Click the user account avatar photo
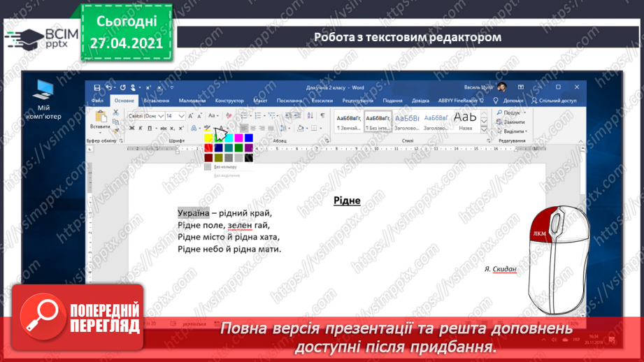The image size is (644, 362). [x=501, y=87]
